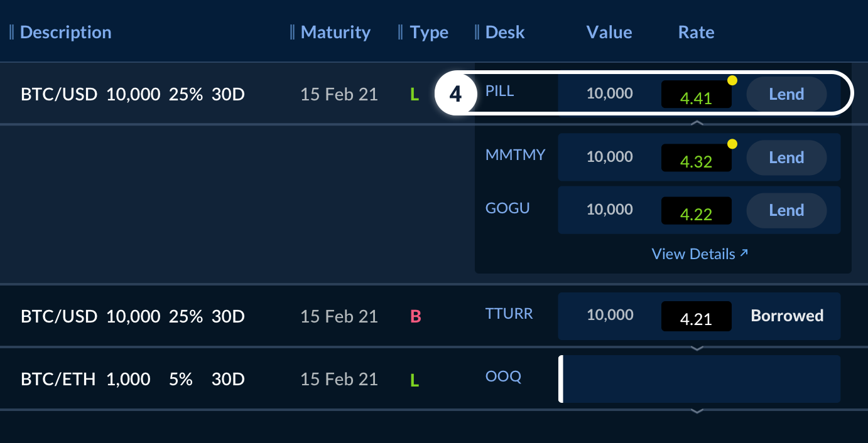Open the View Details link
This screenshot has width=868, height=443.
click(x=700, y=254)
